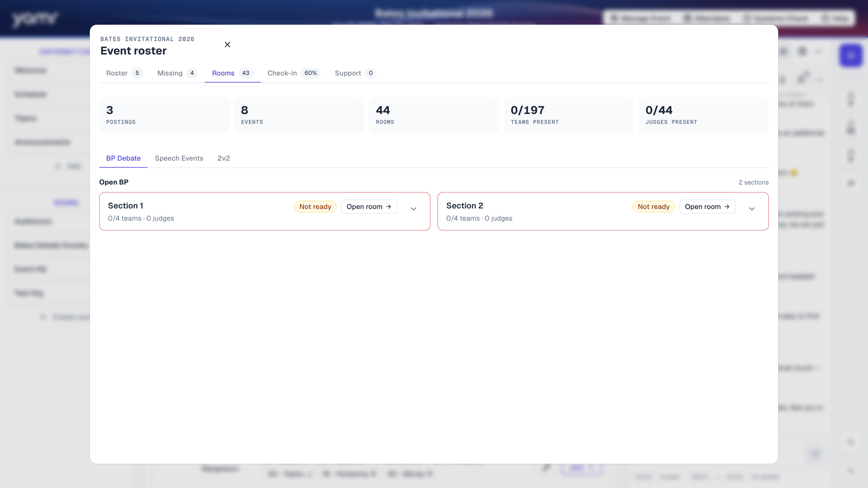Click the Teams Present stat card

coord(569,115)
